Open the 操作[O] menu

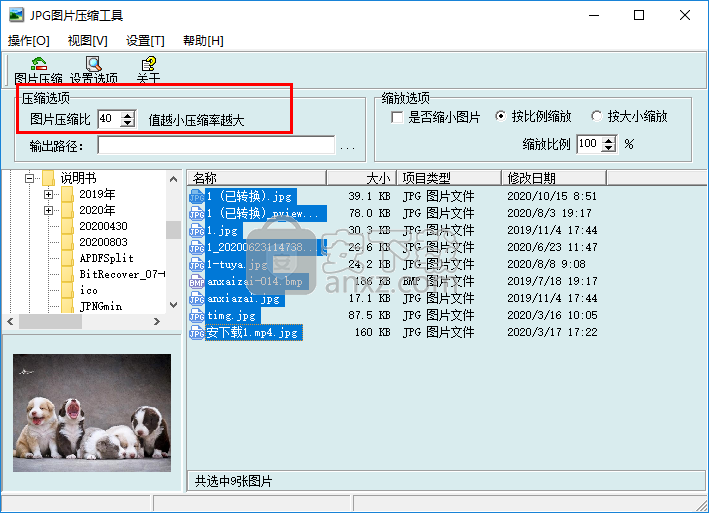[x=28, y=41]
